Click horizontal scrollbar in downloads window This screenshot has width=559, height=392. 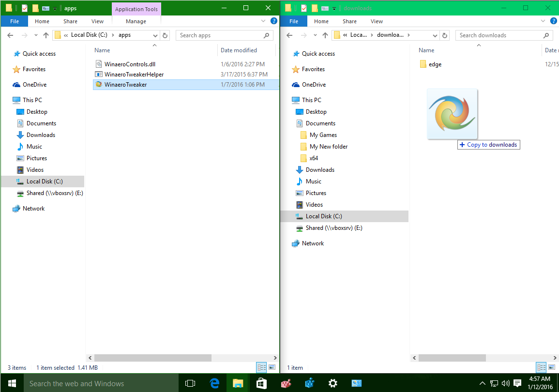click(x=452, y=358)
